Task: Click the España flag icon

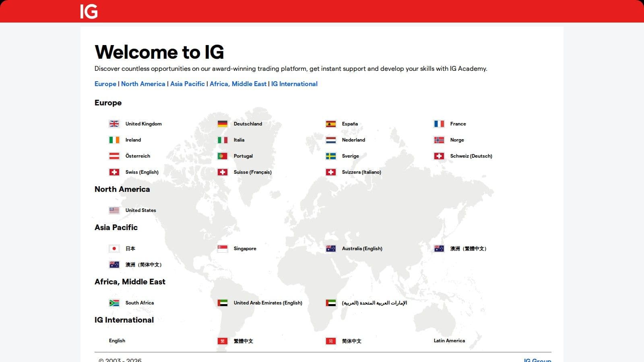Action: click(x=331, y=124)
